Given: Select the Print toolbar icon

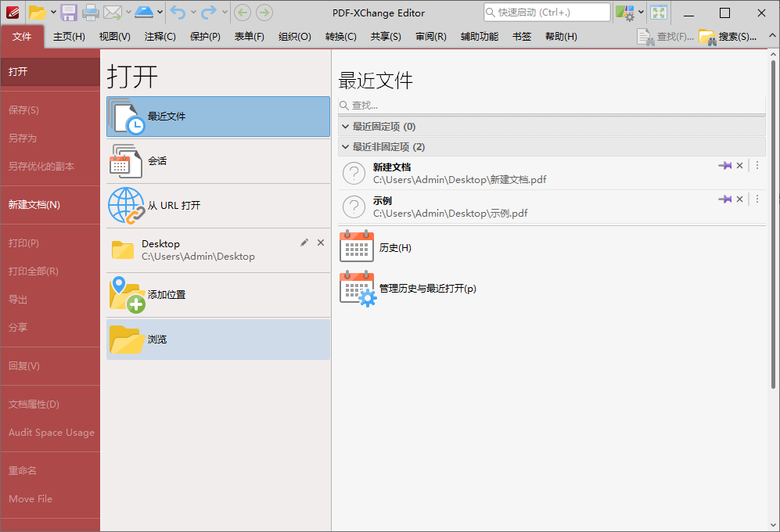Looking at the screenshot, I should tap(91, 12).
